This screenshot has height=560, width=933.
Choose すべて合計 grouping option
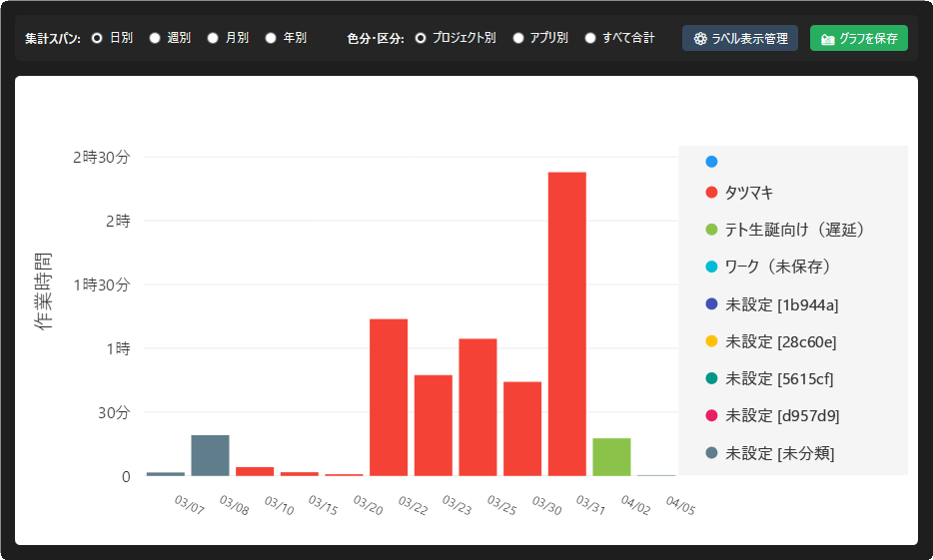point(590,38)
